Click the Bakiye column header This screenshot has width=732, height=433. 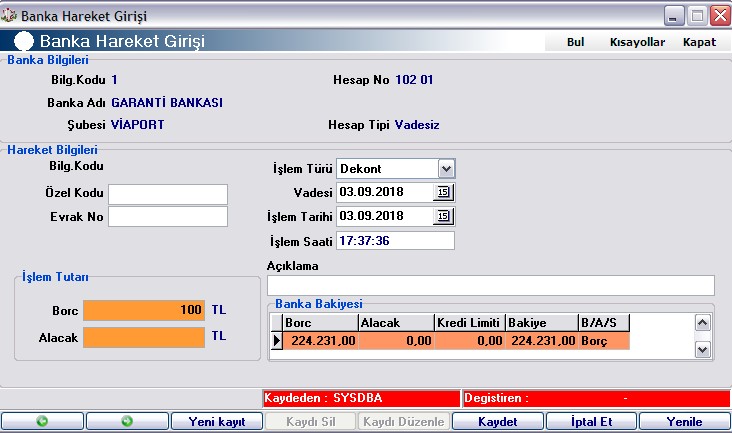tap(542, 323)
